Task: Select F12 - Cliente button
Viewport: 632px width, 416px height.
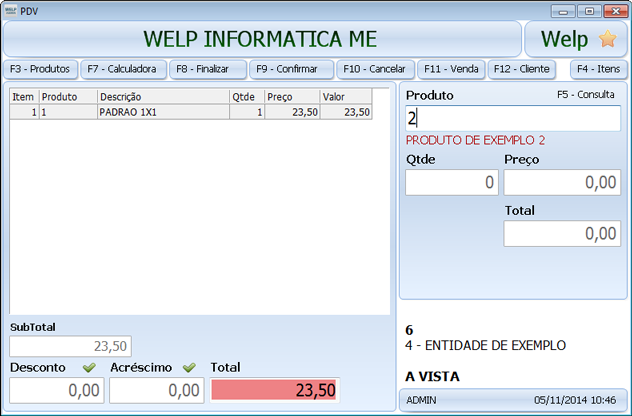Action: 522,69
